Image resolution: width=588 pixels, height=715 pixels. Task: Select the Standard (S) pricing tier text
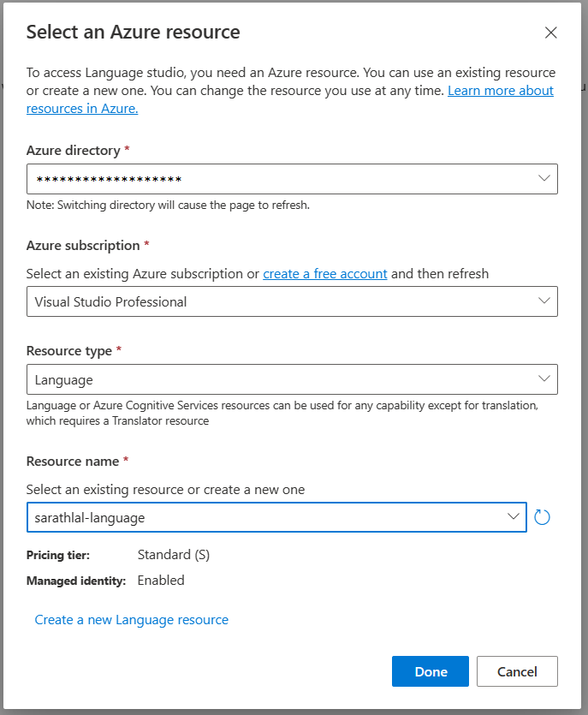point(174,554)
